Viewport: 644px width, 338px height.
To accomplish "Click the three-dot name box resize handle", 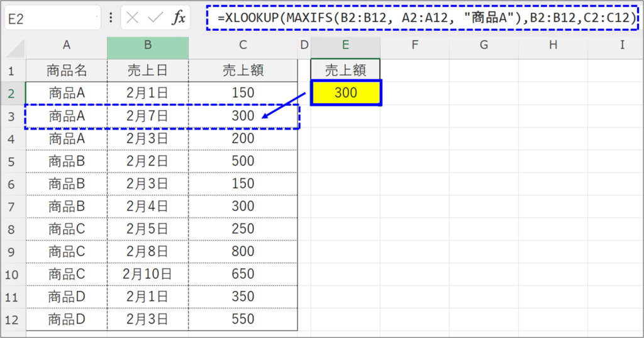I will pos(111,18).
